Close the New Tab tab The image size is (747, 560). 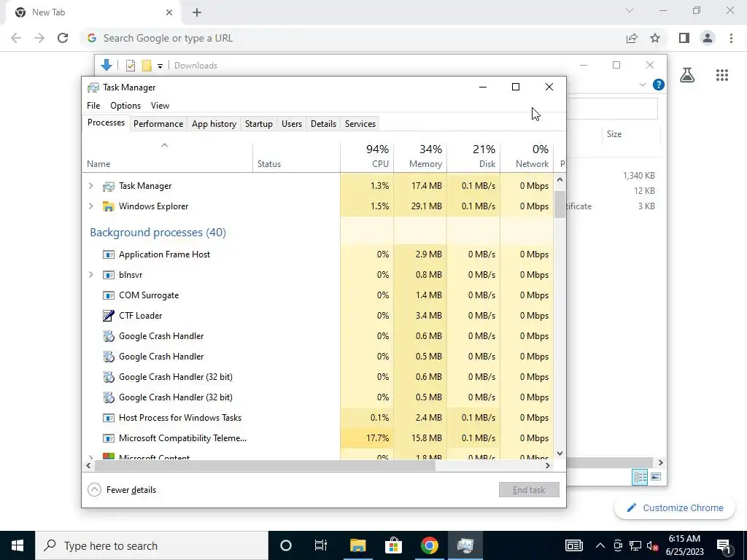click(x=169, y=12)
